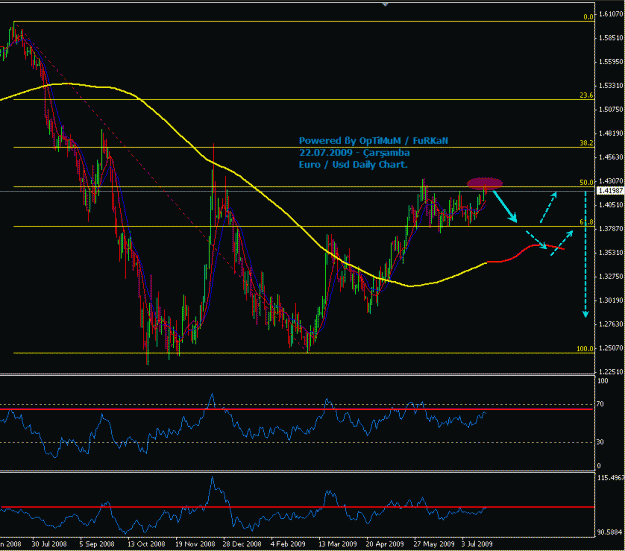Click the chart shift triangle marker at top
Viewport: 625px width, 551px height.
[385, 4]
